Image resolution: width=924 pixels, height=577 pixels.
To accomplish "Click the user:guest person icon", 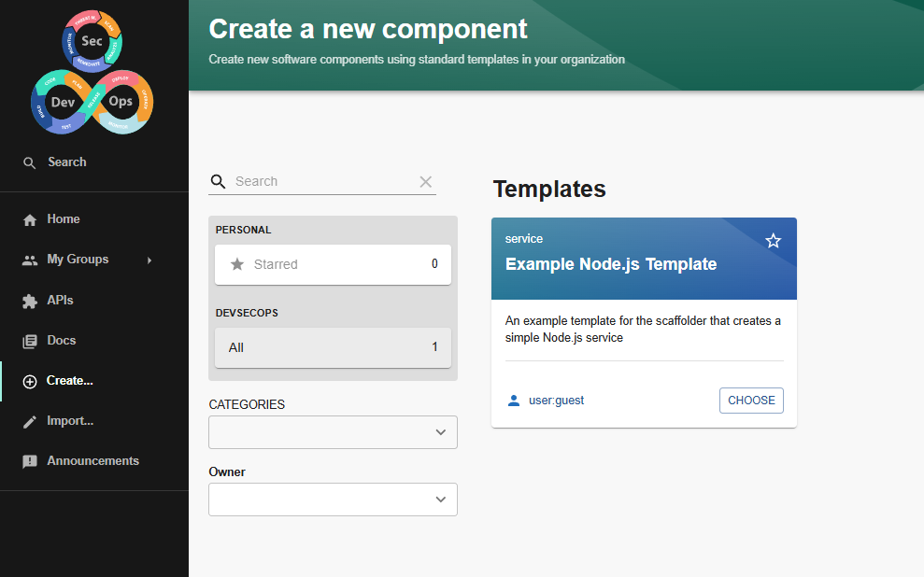I will pos(513,401).
